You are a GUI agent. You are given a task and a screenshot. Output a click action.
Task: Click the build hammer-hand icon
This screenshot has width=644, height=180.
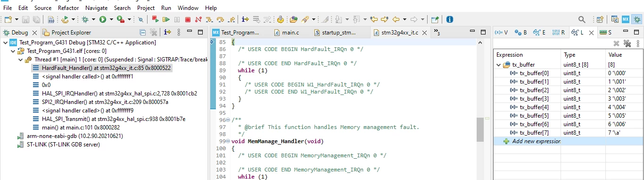coord(281,19)
